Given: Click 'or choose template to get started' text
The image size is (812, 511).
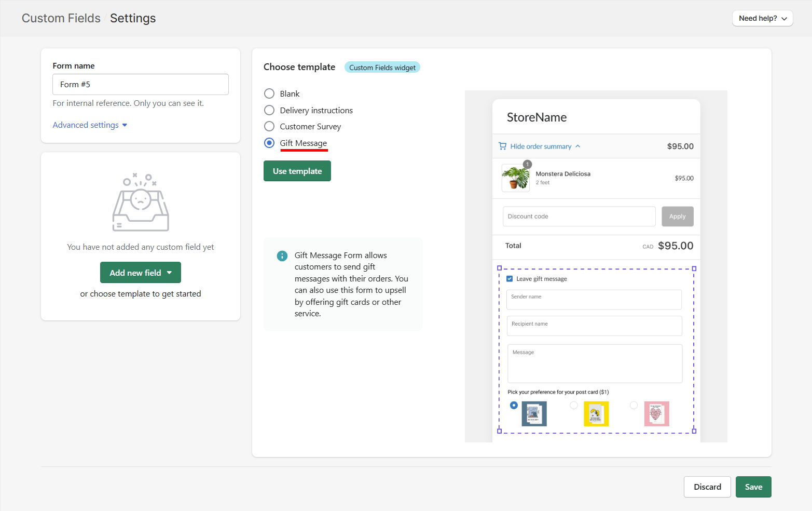Looking at the screenshot, I should coord(141,294).
